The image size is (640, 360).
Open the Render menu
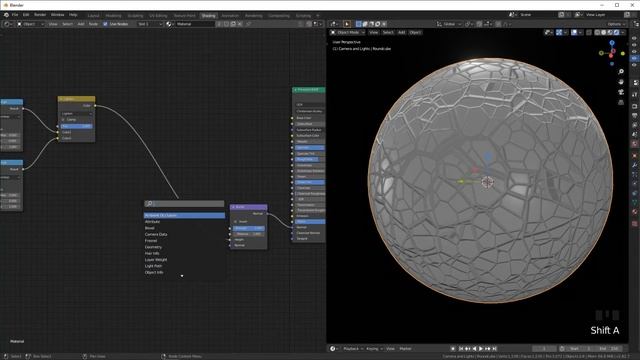[x=40, y=15]
